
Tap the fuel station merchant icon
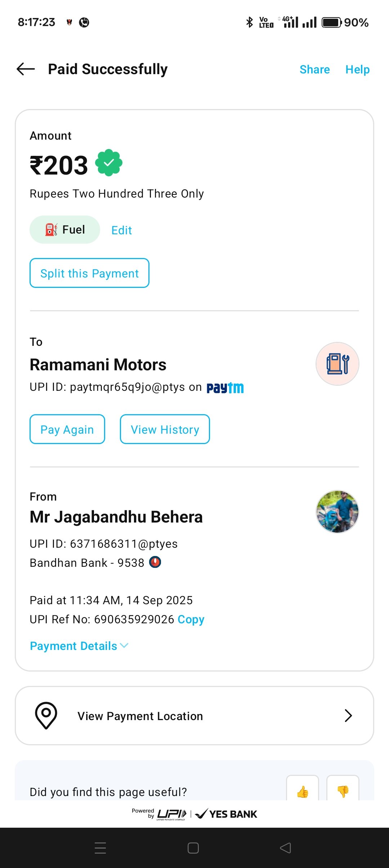337,364
